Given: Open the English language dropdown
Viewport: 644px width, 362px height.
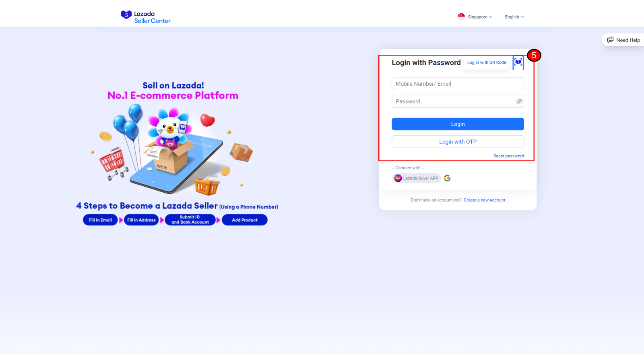Looking at the screenshot, I should click(x=514, y=17).
